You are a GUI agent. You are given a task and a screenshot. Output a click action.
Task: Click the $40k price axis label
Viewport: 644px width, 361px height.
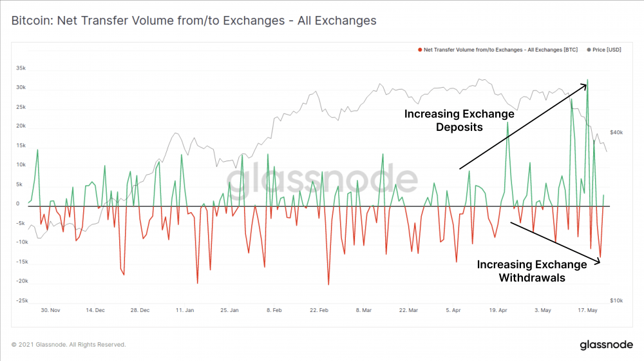point(616,132)
